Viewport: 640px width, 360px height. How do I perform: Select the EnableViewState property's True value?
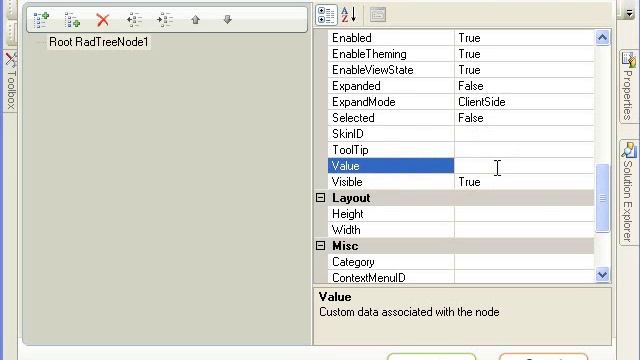[x=469, y=70]
